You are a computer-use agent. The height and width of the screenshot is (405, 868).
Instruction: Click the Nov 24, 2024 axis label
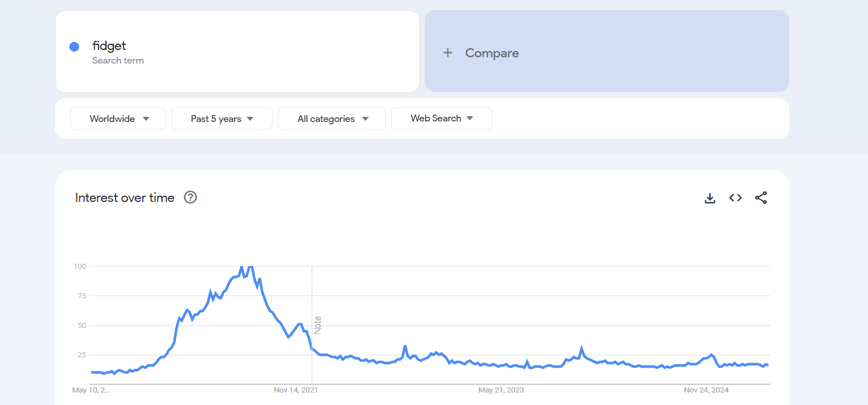[x=706, y=390]
